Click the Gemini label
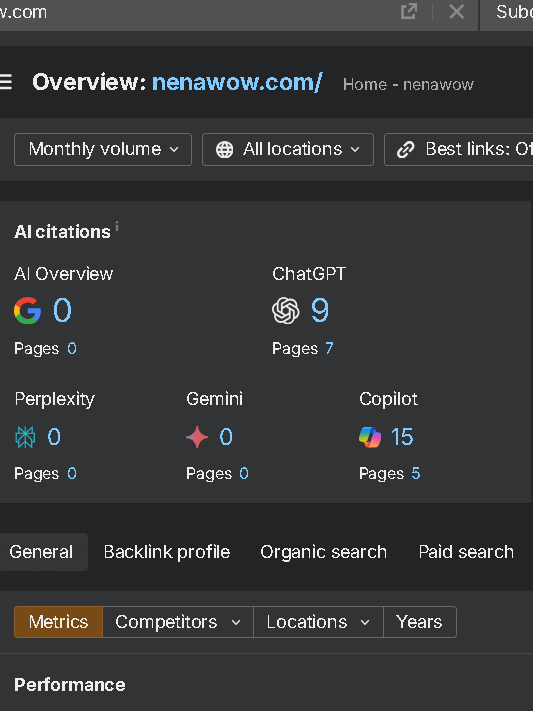 click(215, 399)
